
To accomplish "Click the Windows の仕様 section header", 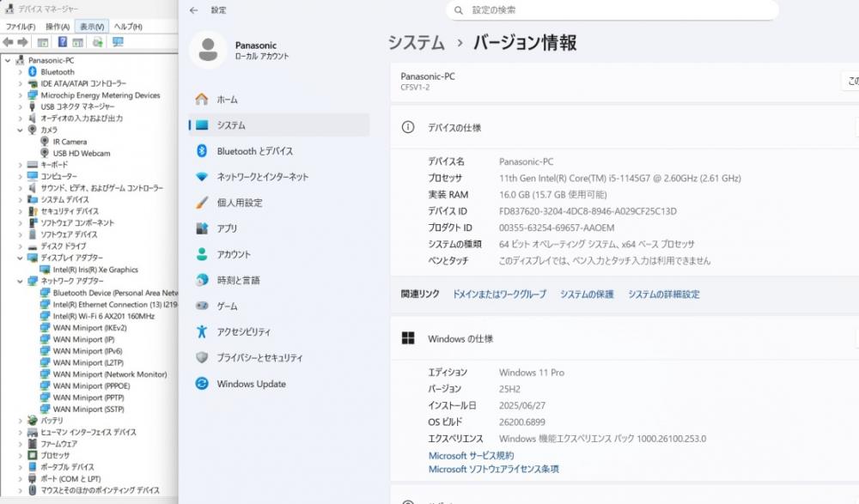I will (x=624, y=338).
